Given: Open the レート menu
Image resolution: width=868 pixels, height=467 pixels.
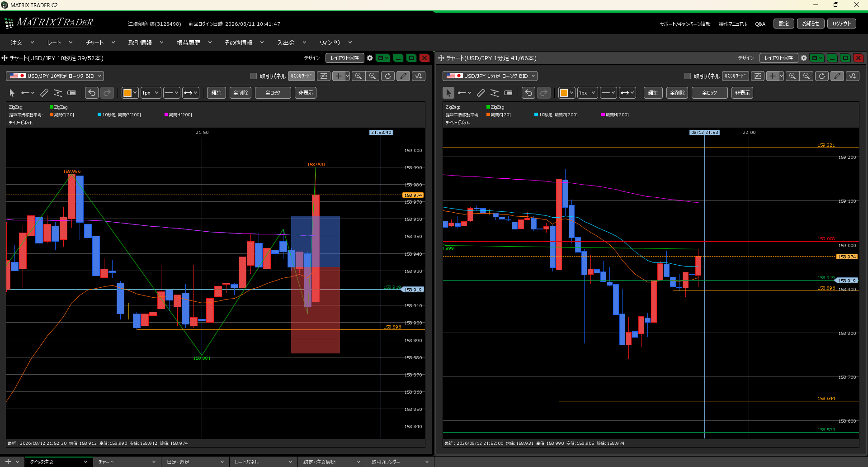Looking at the screenshot, I should [x=60, y=43].
